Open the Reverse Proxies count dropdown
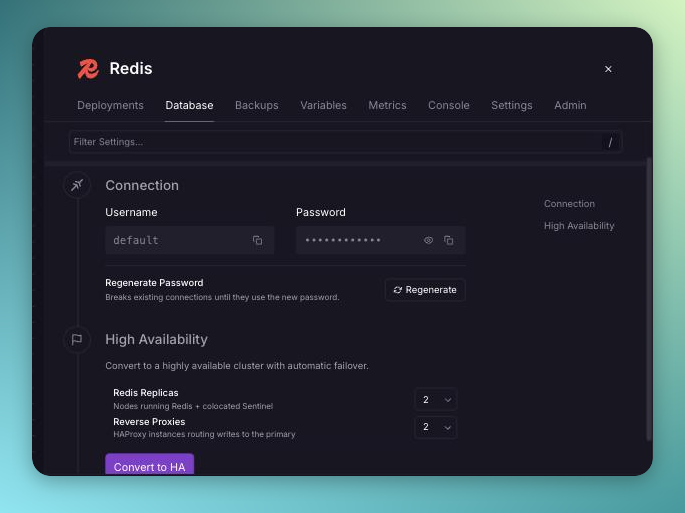This screenshot has width=685, height=513. click(436, 427)
